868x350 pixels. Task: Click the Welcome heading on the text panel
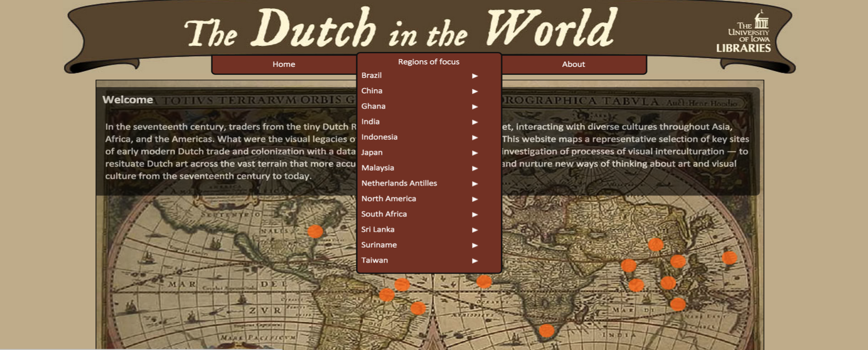pyautogui.click(x=128, y=100)
